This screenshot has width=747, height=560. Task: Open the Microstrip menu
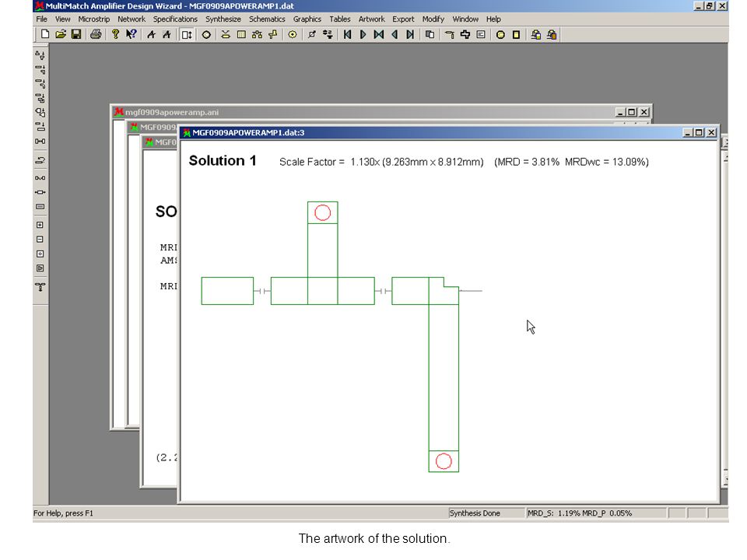(x=94, y=19)
